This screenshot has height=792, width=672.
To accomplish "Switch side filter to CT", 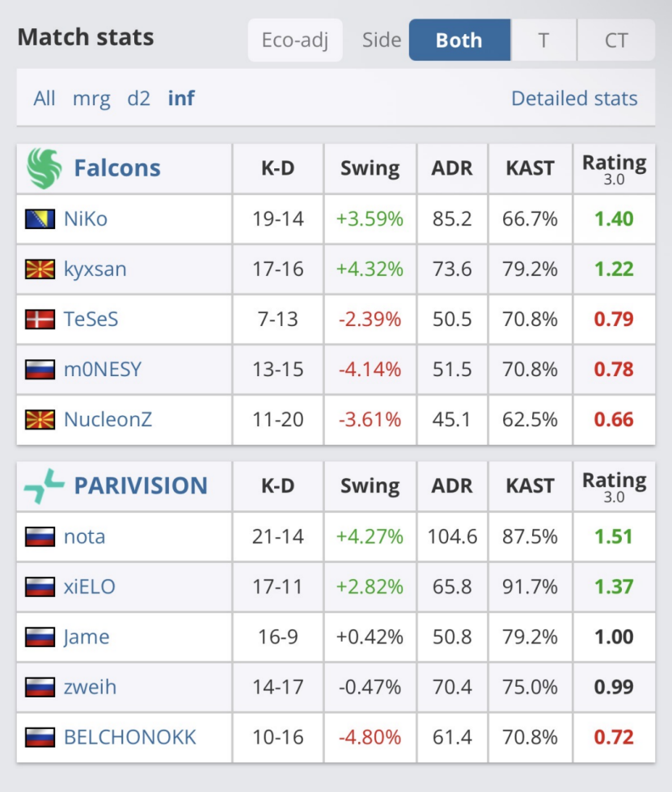I will pos(616,40).
